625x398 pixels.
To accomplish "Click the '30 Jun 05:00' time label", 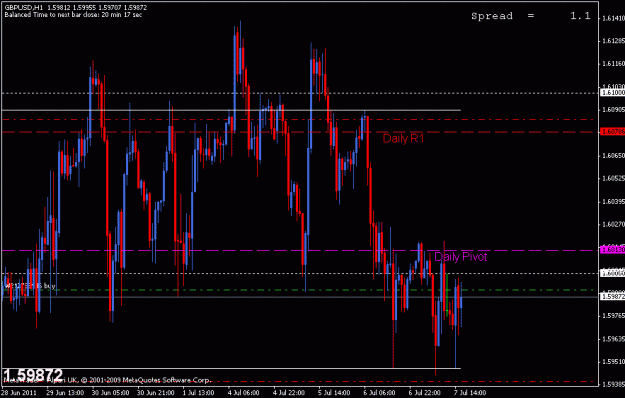I will tap(110, 393).
